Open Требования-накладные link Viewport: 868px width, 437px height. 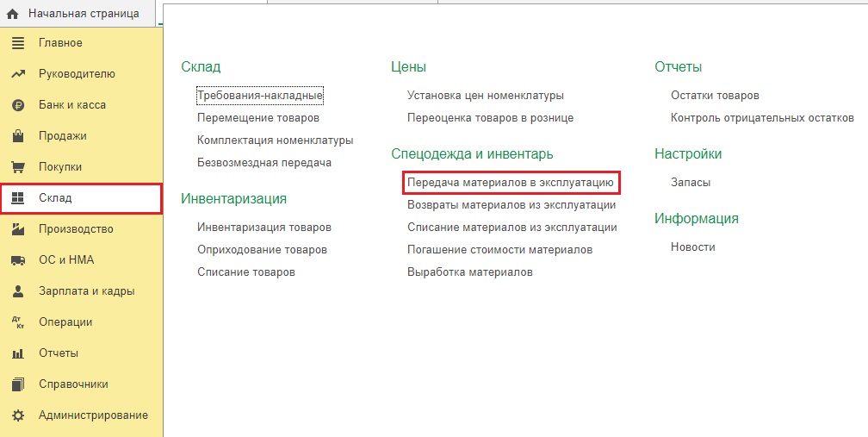pyautogui.click(x=260, y=96)
